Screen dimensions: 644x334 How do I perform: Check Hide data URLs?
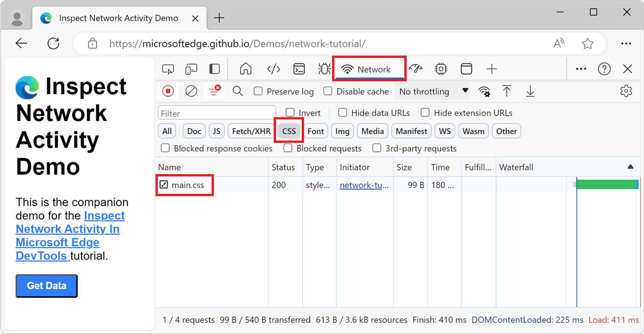coord(343,113)
